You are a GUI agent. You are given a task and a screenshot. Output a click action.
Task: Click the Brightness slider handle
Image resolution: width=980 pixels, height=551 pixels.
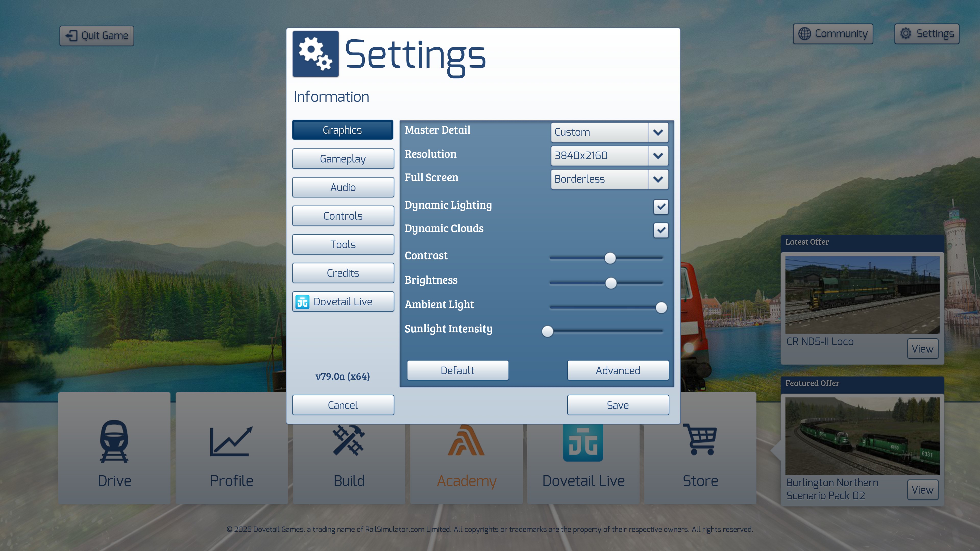(x=611, y=283)
